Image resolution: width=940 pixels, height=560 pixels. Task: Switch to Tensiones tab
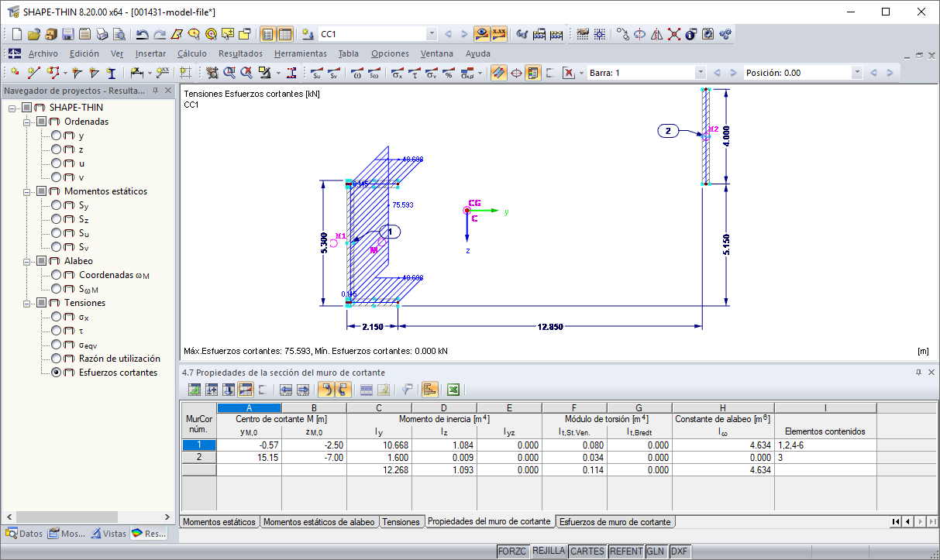pyautogui.click(x=401, y=522)
